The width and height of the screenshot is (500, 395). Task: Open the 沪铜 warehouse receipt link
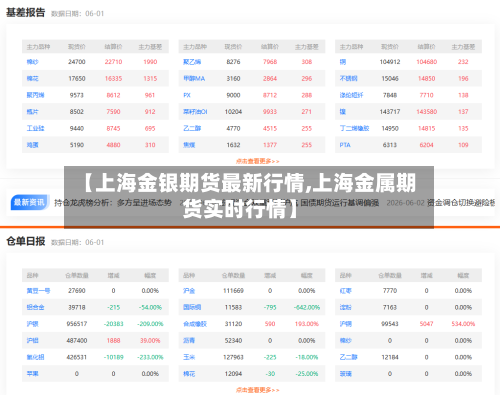(x=345, y=324)
